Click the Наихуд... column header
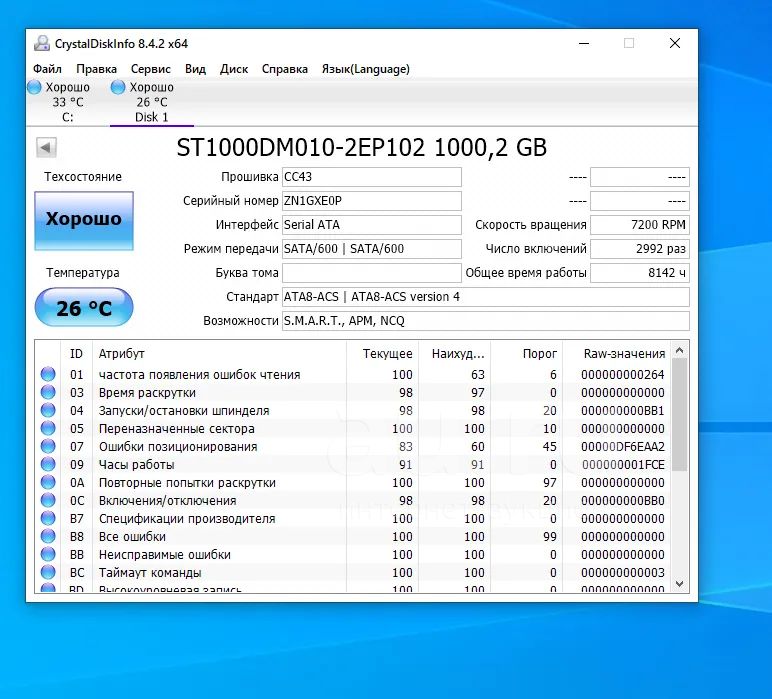 [454, 353]
